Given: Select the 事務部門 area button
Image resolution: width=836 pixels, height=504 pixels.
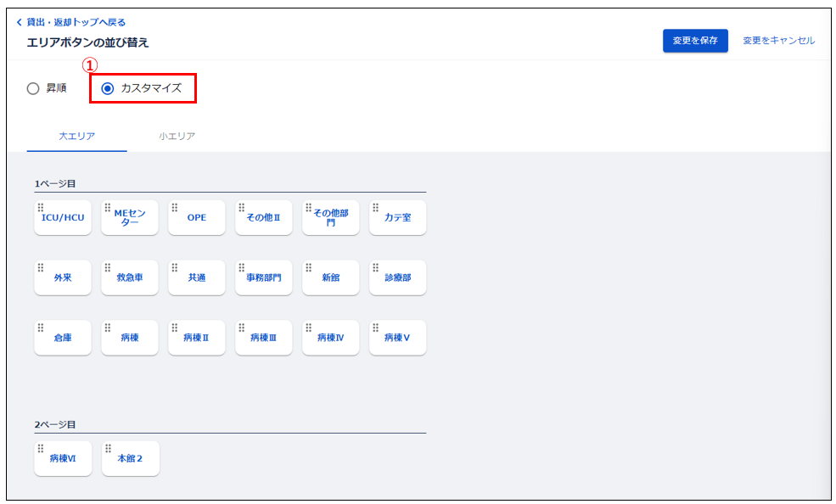Looking at the screenshot, I should pyautogui.click(x=263, y=277).
